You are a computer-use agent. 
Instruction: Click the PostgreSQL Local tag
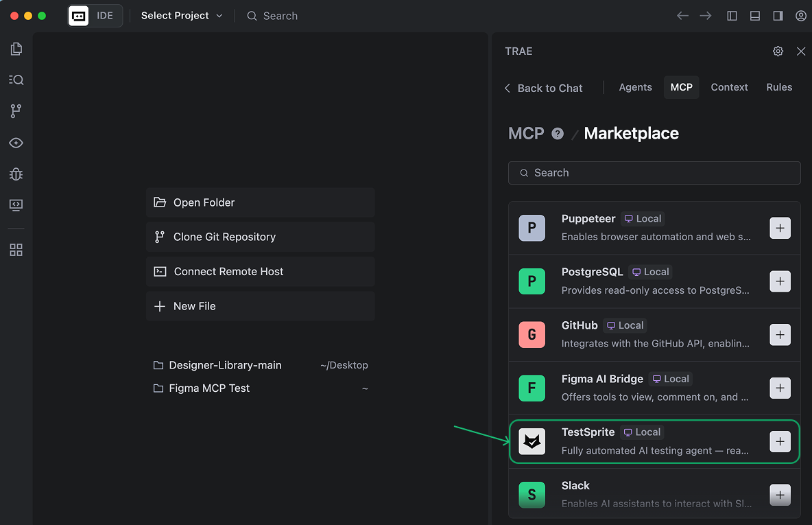point(650,272)
